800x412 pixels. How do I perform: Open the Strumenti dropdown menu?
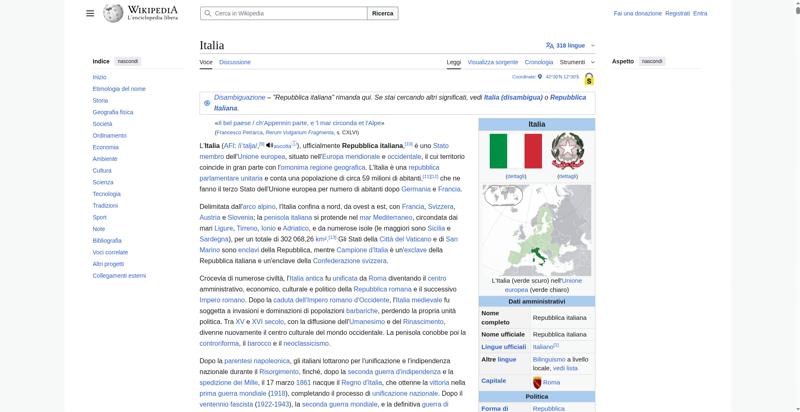pyautogui.click(x=576, y=62)
